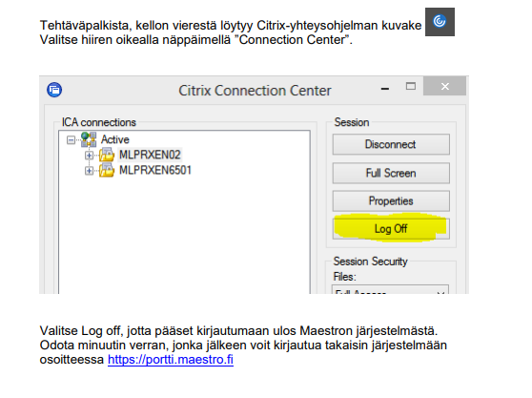Screen dimensions: 532x398
Task: Click the Disconnect button
Action: 391,144
